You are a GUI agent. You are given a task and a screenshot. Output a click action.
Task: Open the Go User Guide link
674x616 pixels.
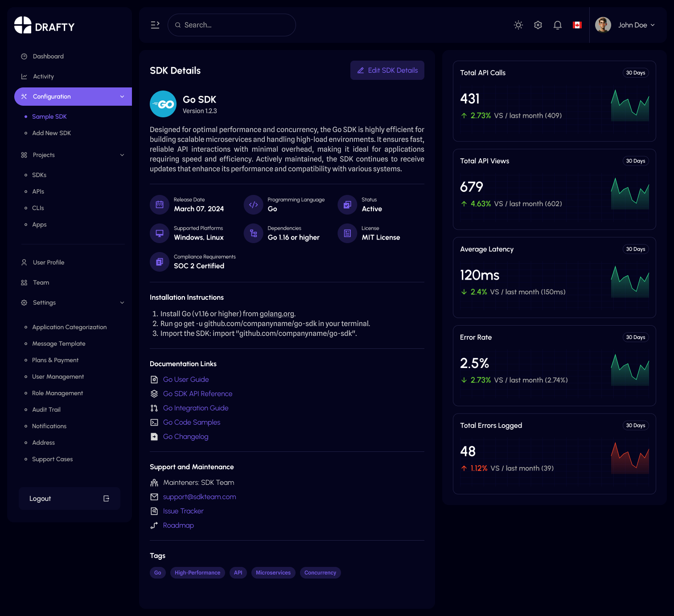(186, 380)
